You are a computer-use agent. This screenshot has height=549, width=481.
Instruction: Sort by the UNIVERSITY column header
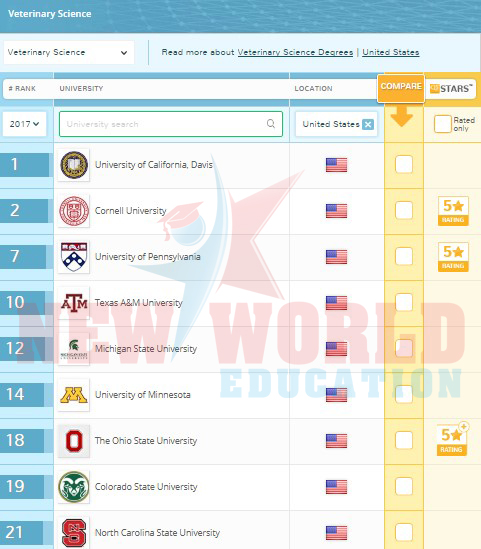coord(81,89)
